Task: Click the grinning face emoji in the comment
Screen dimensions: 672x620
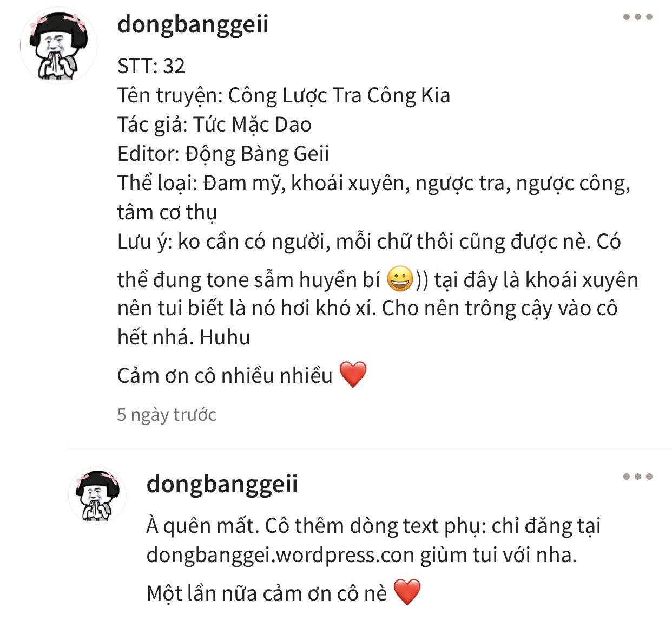Action: click(400, 279)
